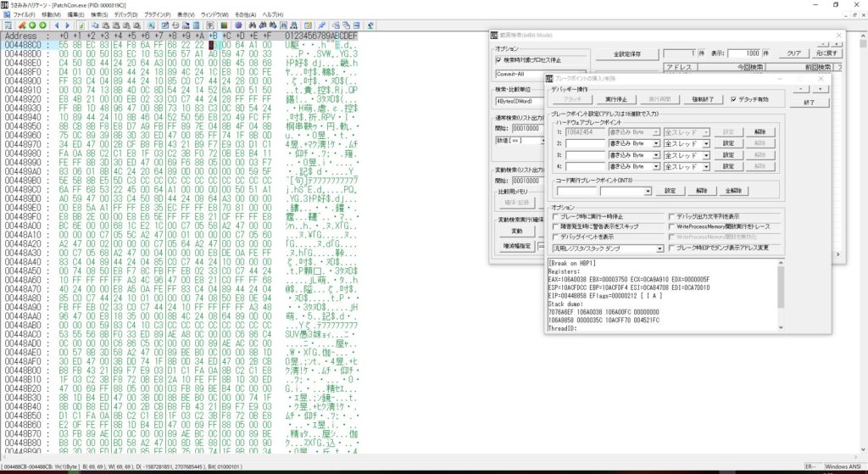Screen dimensions: 868x474
Task: Enable show debug output strings checkbox
Action: (672, 216)
